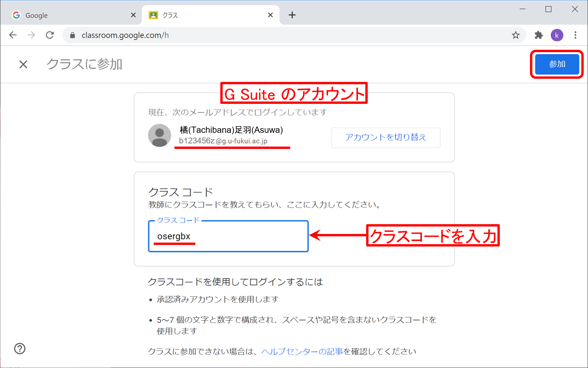Close the クラスに参加 dialog with X

[x=24, y=64]
